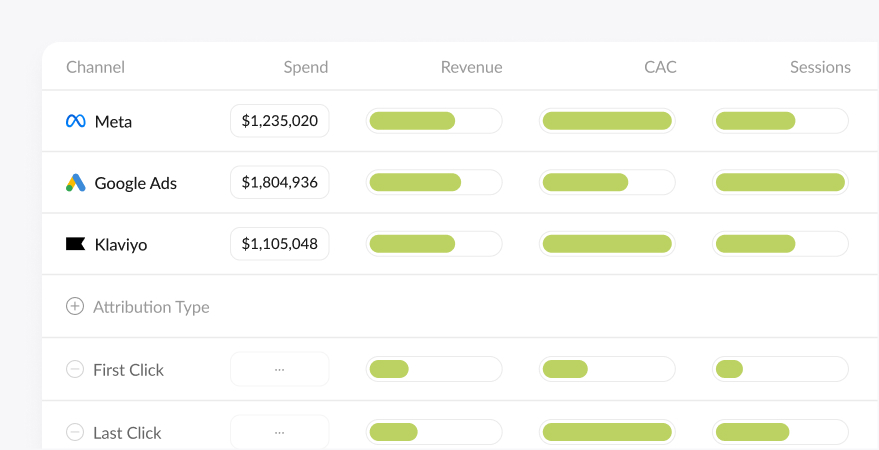Screen dimensions: 879x450
Task: Click the Attribution Type label
Action: (151, 307)
